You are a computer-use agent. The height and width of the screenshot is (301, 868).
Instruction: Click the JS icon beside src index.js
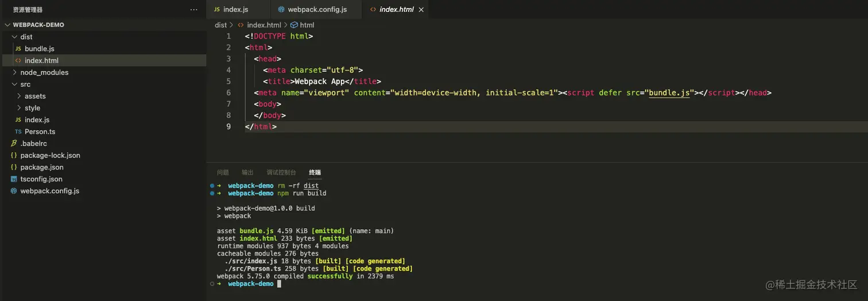pyautogui.click(x=18, y=120)
